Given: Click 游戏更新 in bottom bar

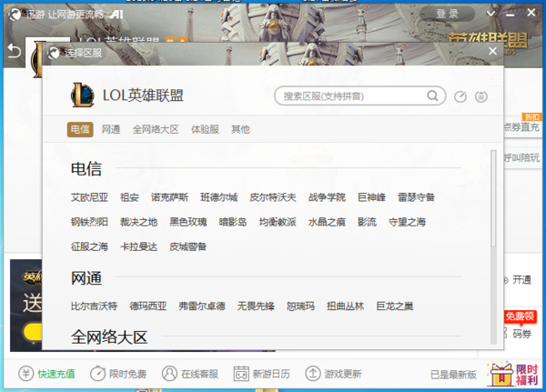Looking at the screenshot, I should click(343, 374).
